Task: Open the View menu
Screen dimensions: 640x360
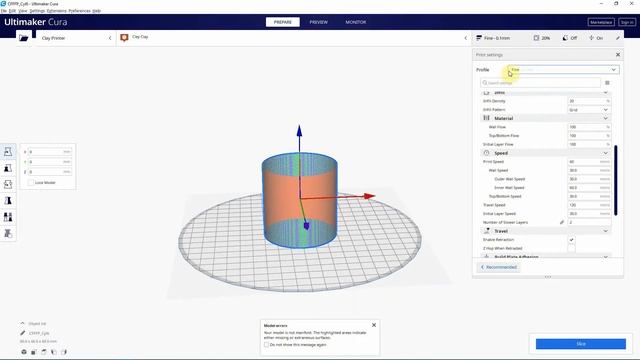Action: pos(23,11)
